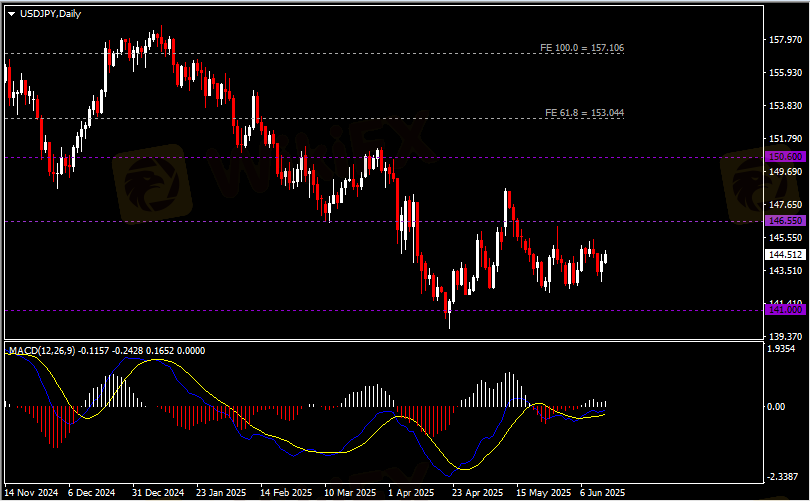Click the 10 Mar 2025 date marker
The height and width of the screenshot is (501, 810).
350,492
